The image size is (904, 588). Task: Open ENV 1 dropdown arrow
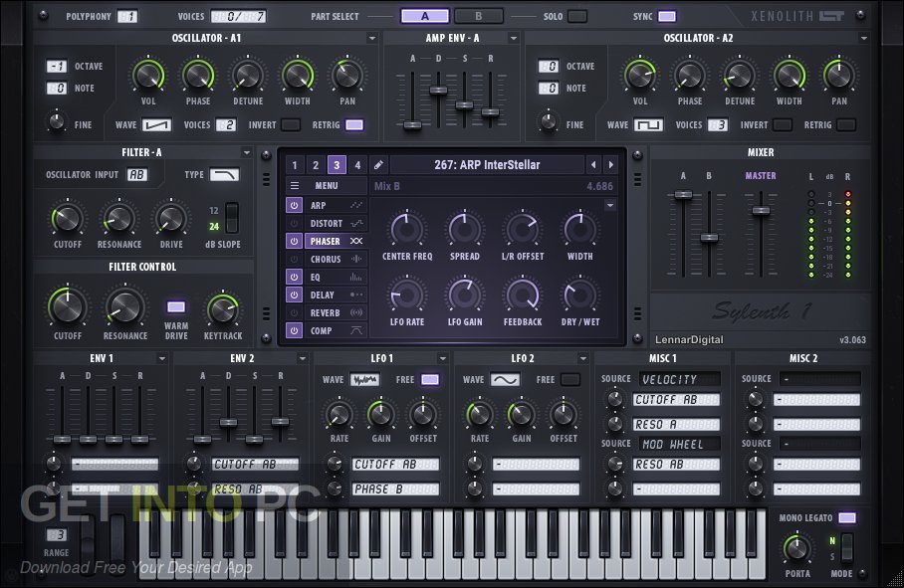coord(162,359)
